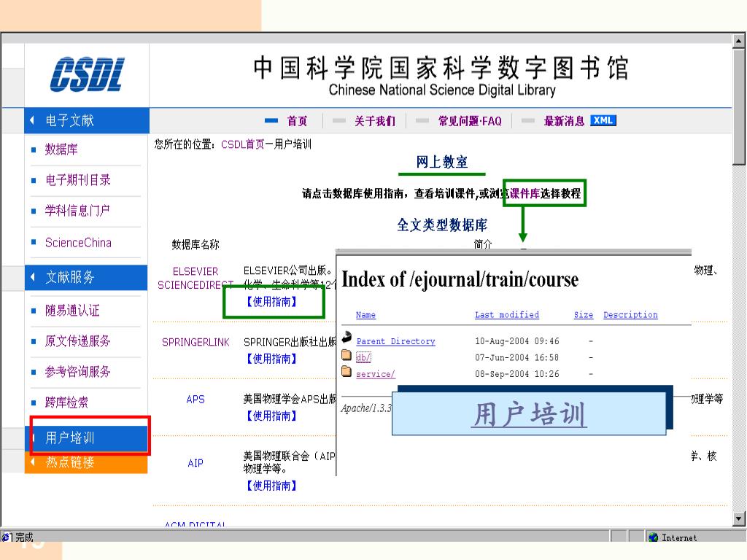Viewport: 747px width, 560px height.
Task: Open 参考咨询服务 sidebar link
Action: (77, 371)
